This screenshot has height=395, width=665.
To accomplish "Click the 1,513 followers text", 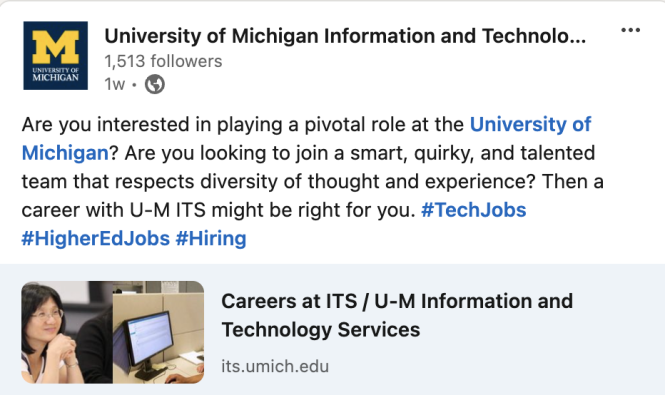I will click(x=163, y=62).
